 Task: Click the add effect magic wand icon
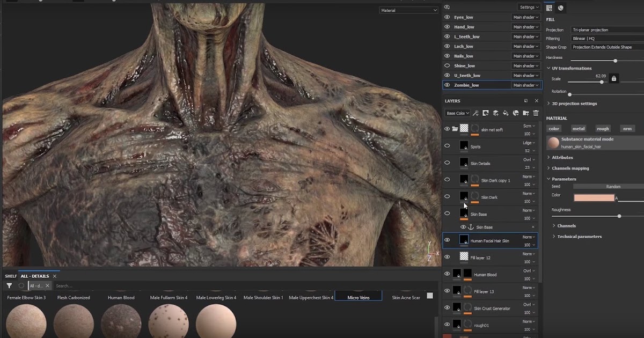(x=475, y=113)
